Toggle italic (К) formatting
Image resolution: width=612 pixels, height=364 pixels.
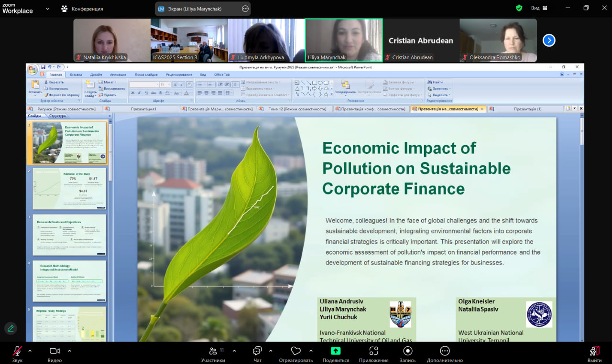[x=139, y=93]
